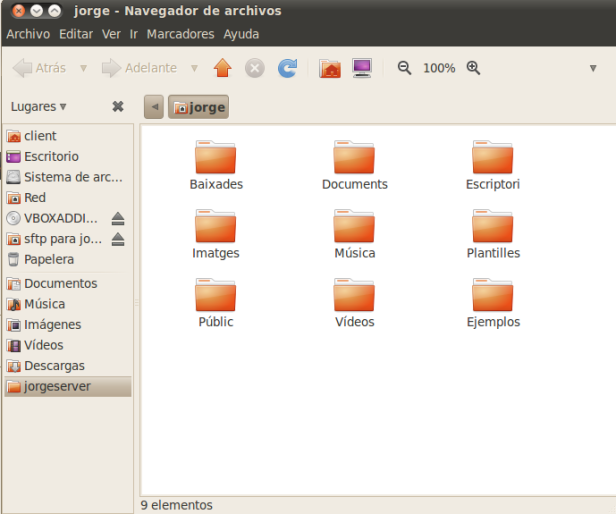Maximize the Navegador de archivos window

tap(55, 11)
